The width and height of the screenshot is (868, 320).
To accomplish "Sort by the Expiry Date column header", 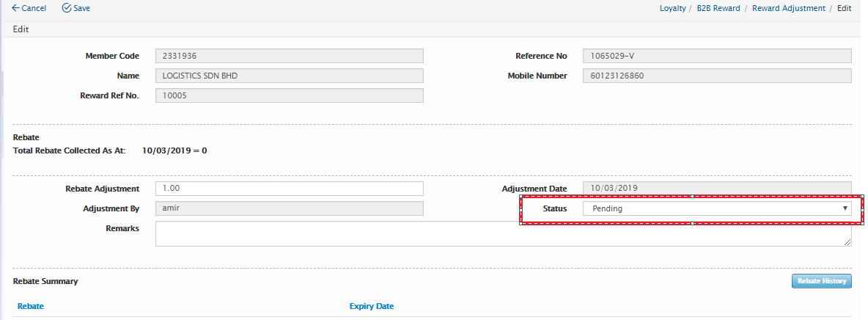I will coord(372,306).
